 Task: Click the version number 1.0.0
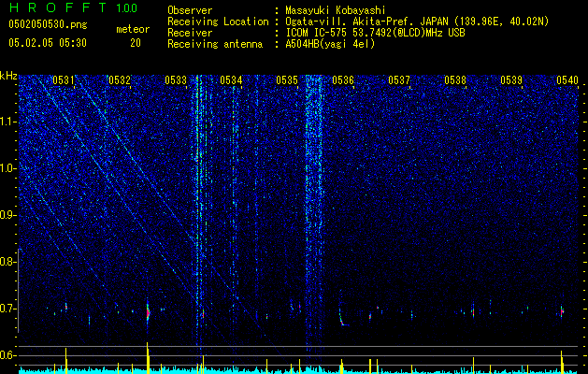[x=126, y=7]
